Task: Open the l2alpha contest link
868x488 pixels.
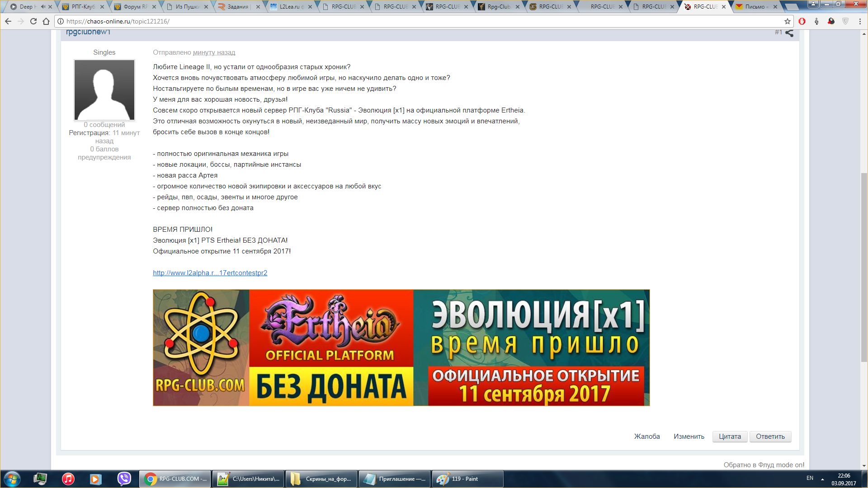Action: [210, 273]
